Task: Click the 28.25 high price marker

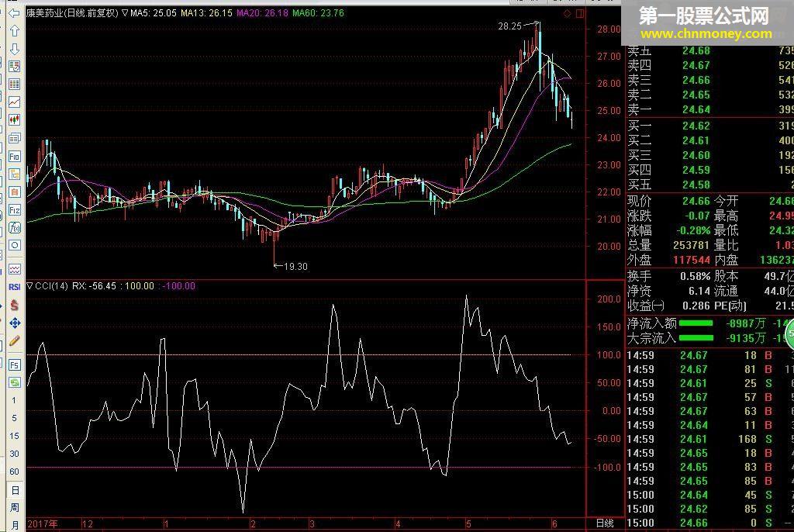Action: coord(509,26)
